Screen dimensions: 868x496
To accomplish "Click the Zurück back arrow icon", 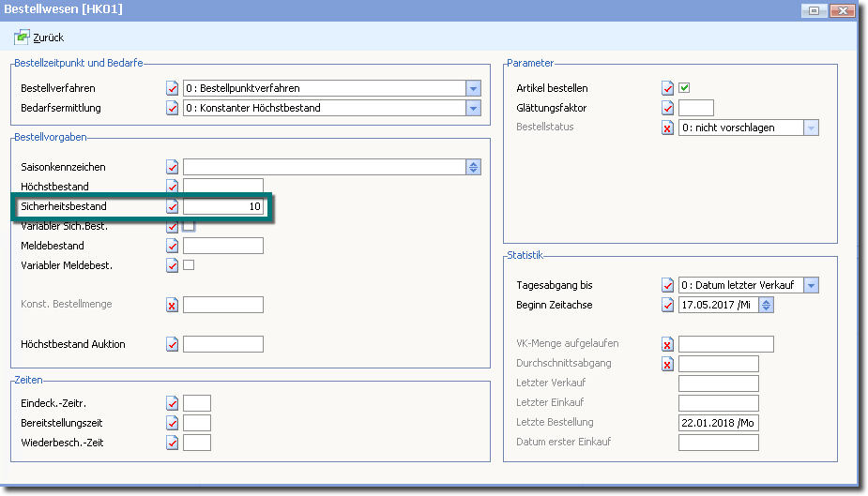I will pos(22,38).
